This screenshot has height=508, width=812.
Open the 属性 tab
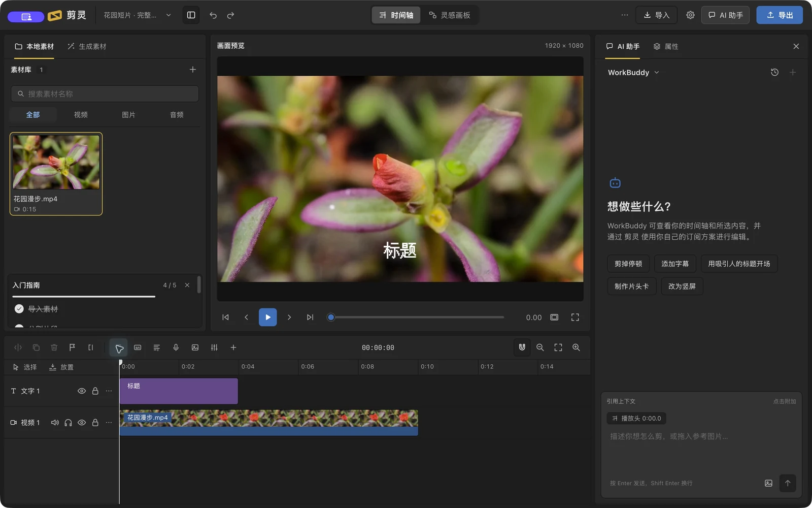666,46
